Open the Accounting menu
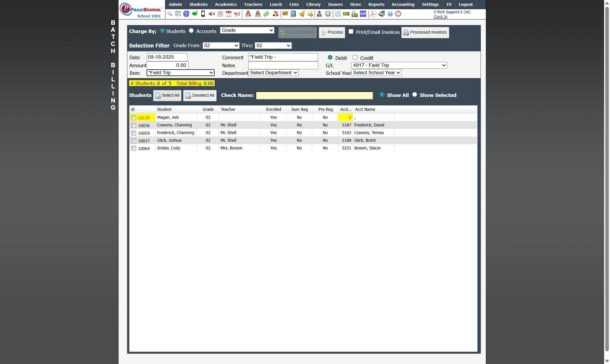Screen dimensions: 610x364 (403, 4)
